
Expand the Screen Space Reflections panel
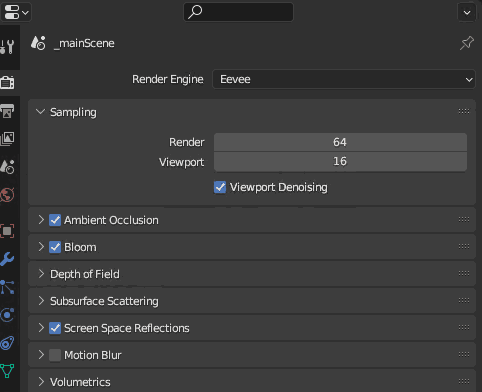[41, 328]
